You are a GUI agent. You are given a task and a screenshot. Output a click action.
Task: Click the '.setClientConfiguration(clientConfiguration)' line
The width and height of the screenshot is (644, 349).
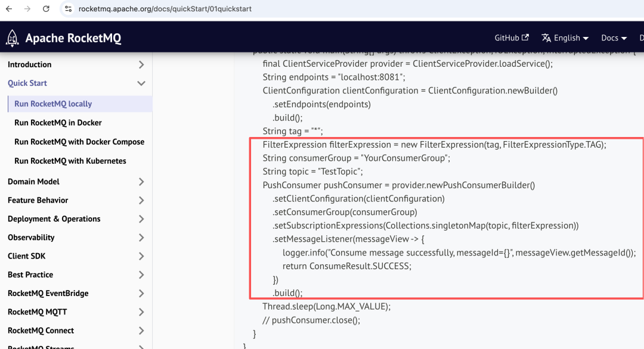coord(358,198)
